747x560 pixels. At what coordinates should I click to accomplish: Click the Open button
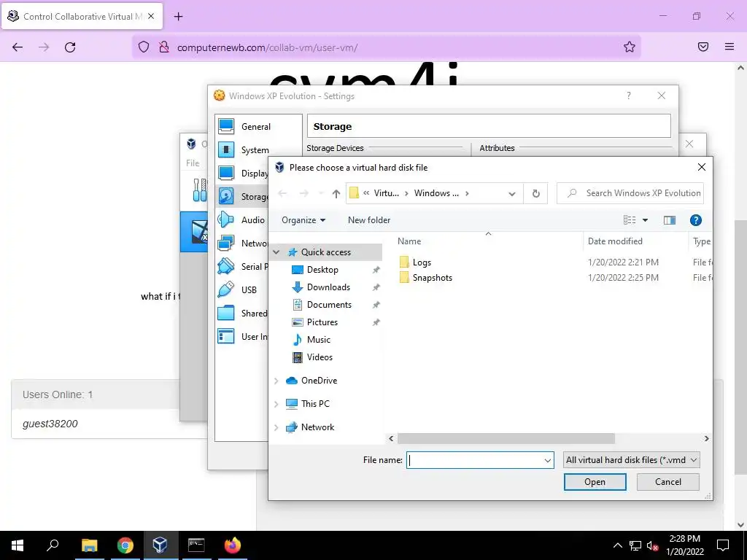[x=595, y=482]
